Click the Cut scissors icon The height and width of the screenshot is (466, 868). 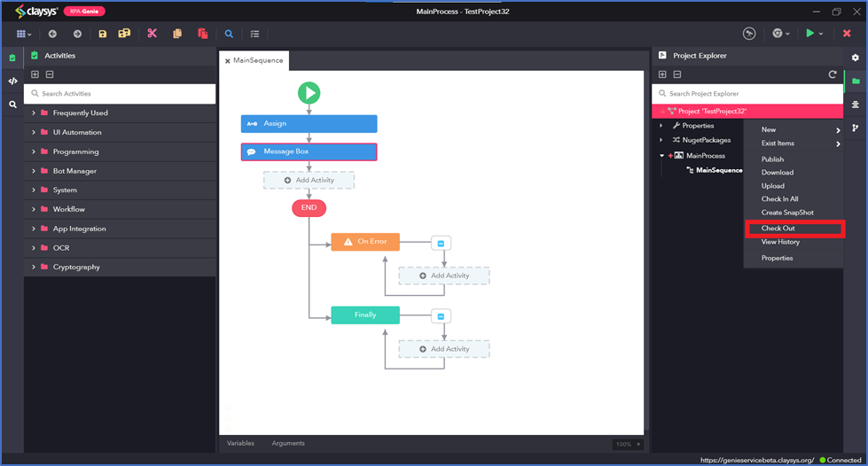152,33
